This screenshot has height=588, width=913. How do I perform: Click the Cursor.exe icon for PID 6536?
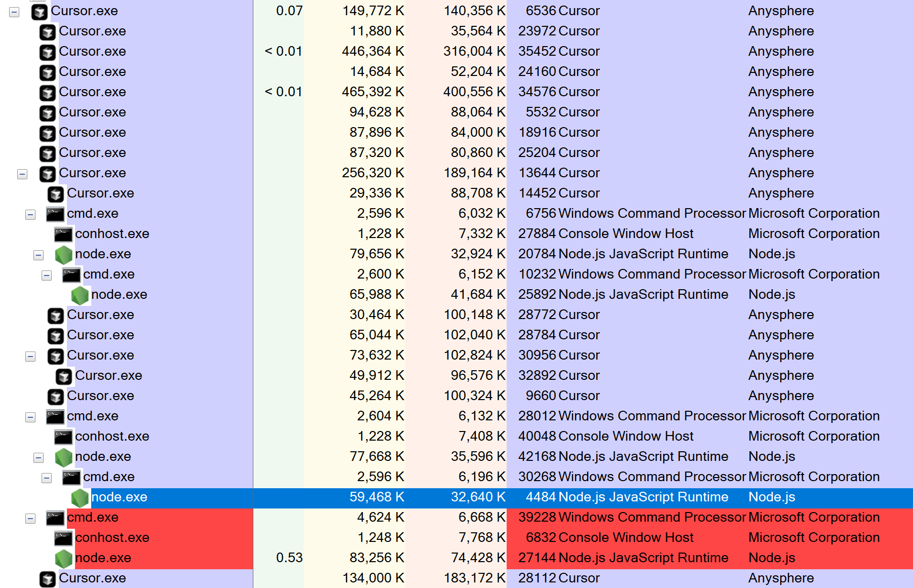click(x=40, y=11)
